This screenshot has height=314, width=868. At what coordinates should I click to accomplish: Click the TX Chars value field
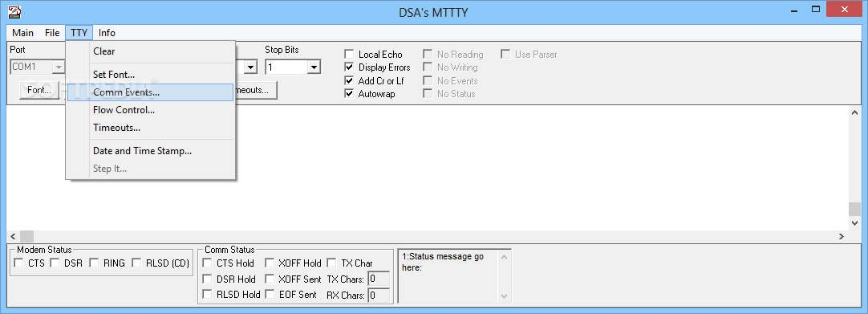point(379,279)
